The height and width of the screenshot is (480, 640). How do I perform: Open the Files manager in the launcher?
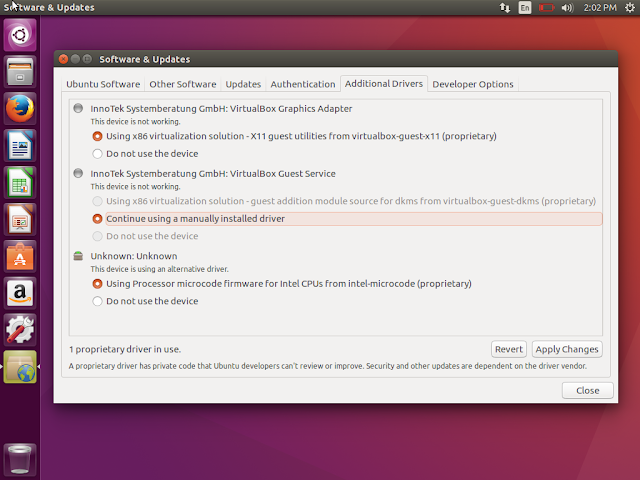pos(20,72)
